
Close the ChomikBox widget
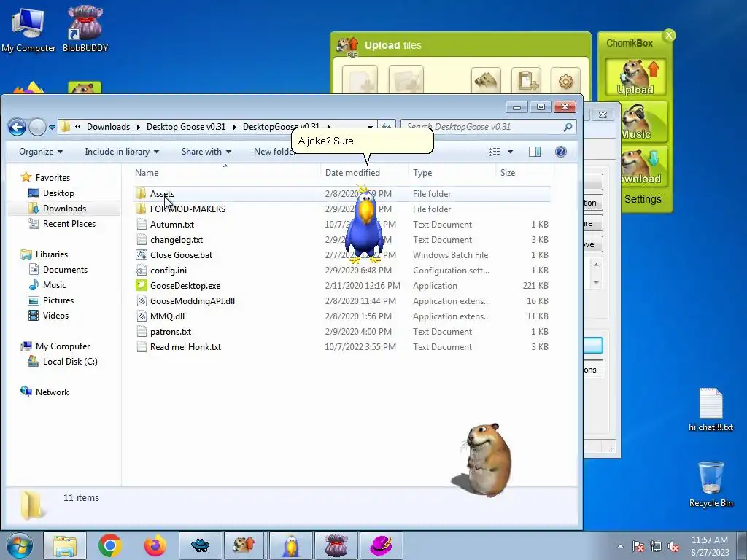669,35
